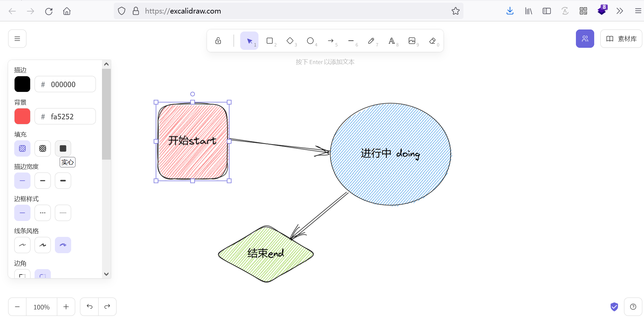Click the tracking protection shield icon
644x324 pixels.
pyautogui.click(x=122, y=11)
